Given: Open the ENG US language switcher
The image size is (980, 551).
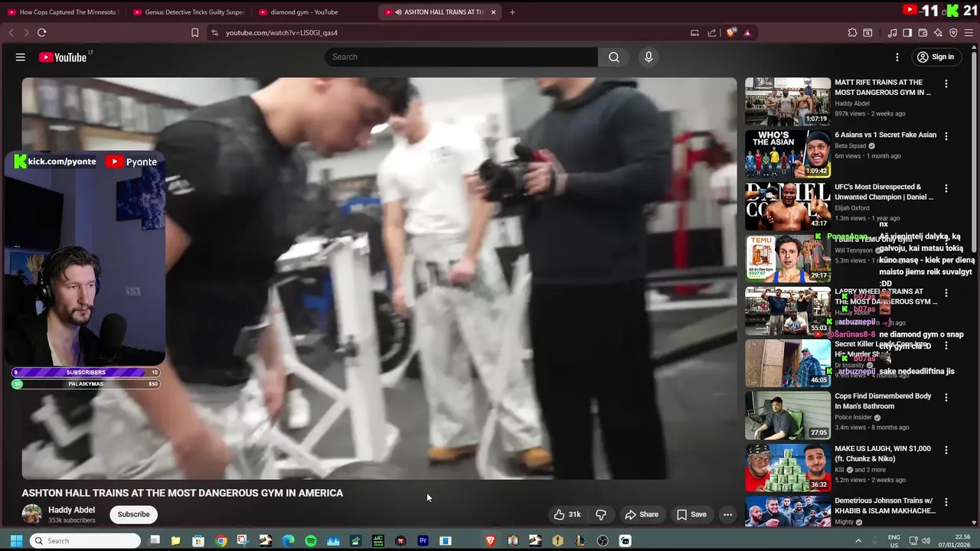Looking at the screenshot, I should pos(894,541).
